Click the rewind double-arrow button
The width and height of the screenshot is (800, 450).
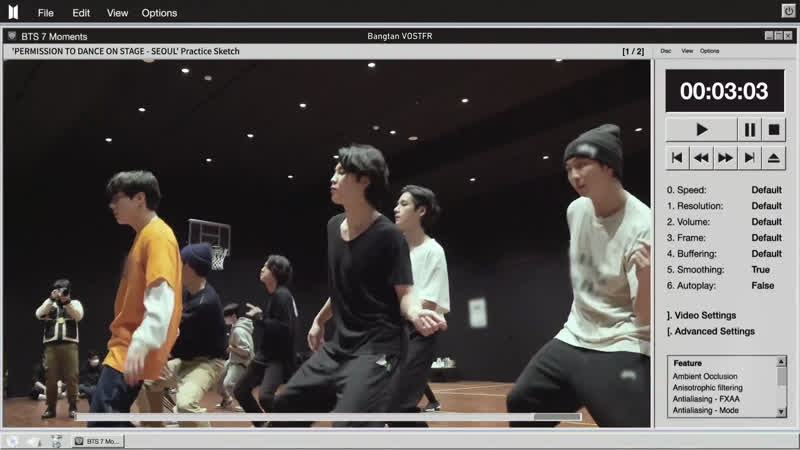(x=701, y=158)
